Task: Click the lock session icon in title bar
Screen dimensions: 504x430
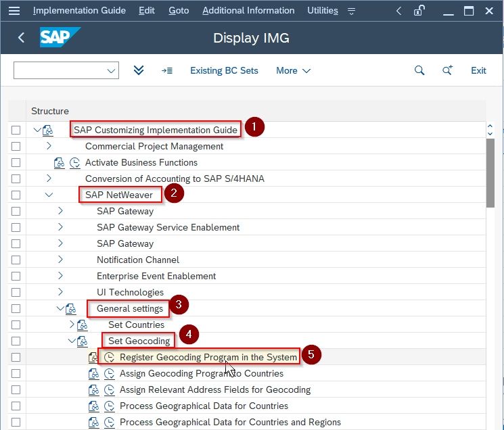Action: [x=419, y=11]
